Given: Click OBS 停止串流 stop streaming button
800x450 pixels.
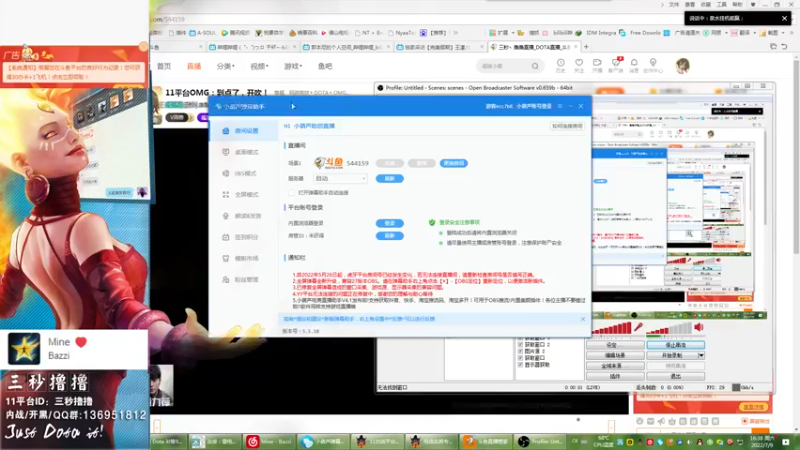Looking at the screenshot, I should click(x=676, y=345).
